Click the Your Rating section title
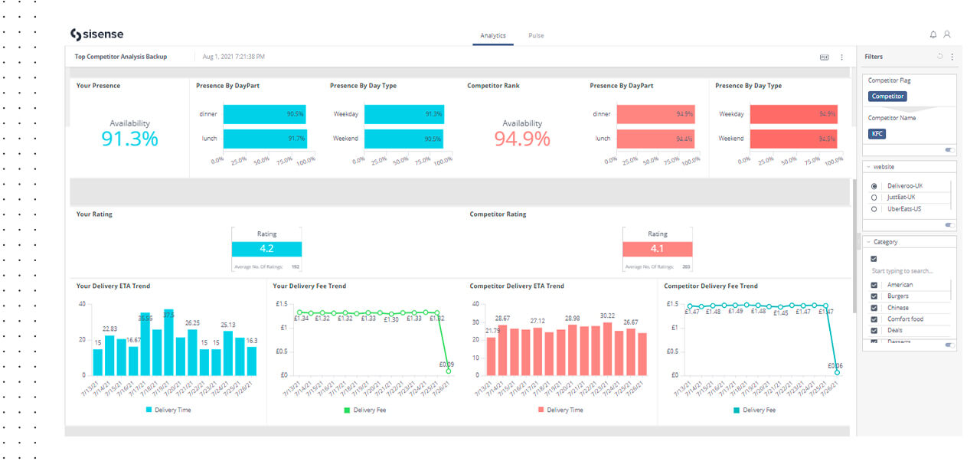Viewport: 980px width, 461px height. 94,214
